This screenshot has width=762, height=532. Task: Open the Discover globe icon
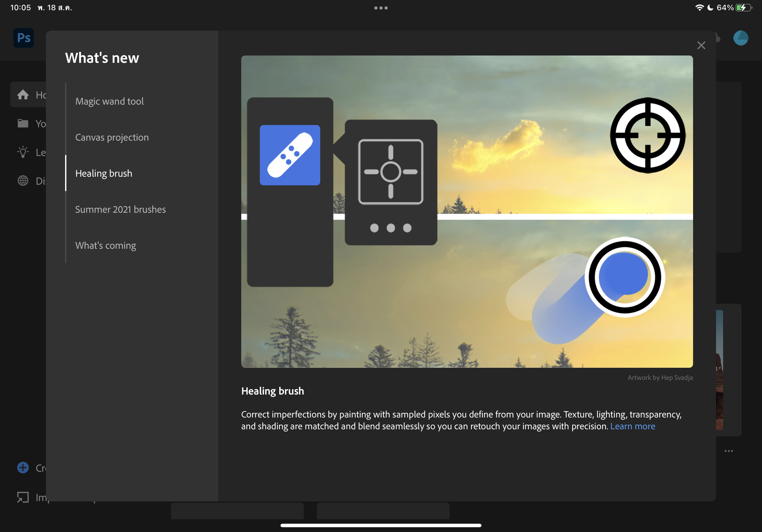coord(23,181)
